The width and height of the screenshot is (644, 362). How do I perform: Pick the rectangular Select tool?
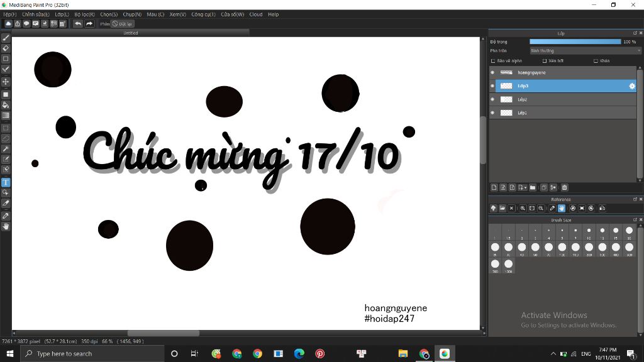[x=6, y=128]
